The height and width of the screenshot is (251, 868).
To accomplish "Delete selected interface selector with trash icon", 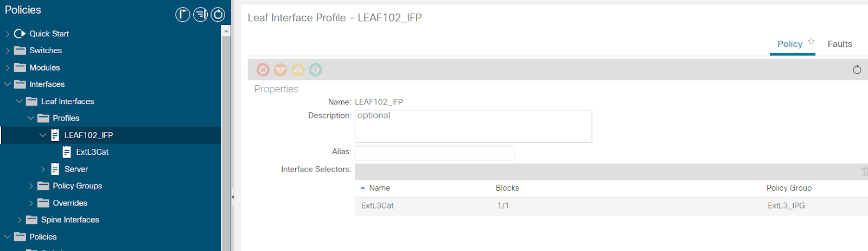I will (x=865, y=172).
